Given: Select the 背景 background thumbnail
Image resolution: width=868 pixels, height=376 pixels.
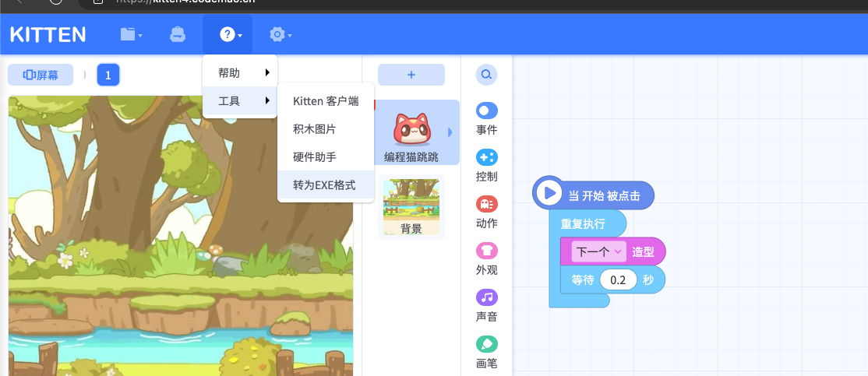Looking at the screenshot, I should [411, 207].
